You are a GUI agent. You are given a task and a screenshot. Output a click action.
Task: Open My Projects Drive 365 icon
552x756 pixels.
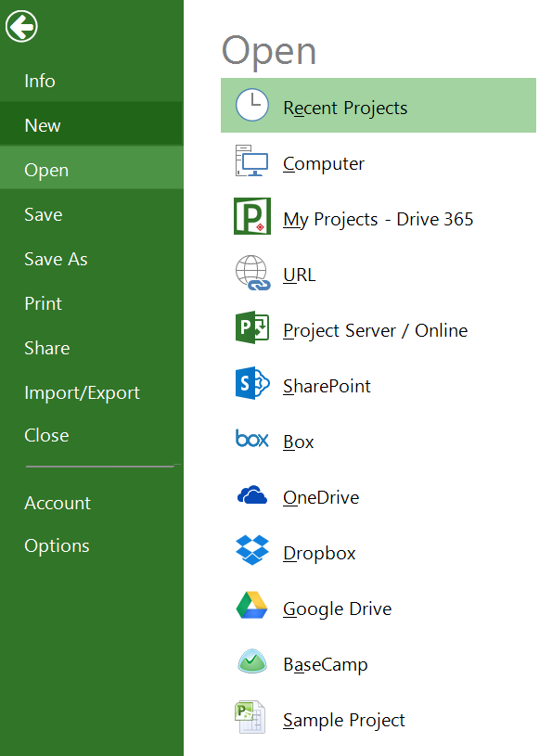[251, 216]
